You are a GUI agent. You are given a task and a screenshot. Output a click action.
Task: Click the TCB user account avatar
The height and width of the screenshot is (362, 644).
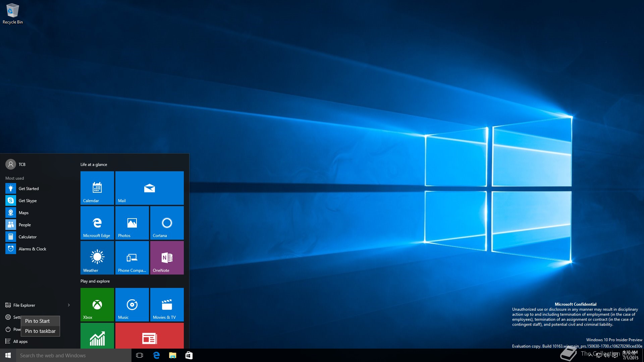pyautogui.click(x=11, y=164)
